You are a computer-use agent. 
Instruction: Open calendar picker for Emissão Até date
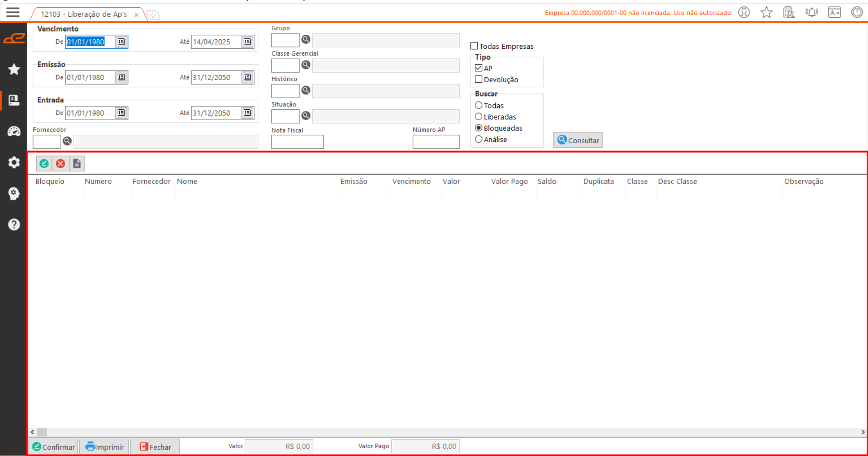click(247, 77)
